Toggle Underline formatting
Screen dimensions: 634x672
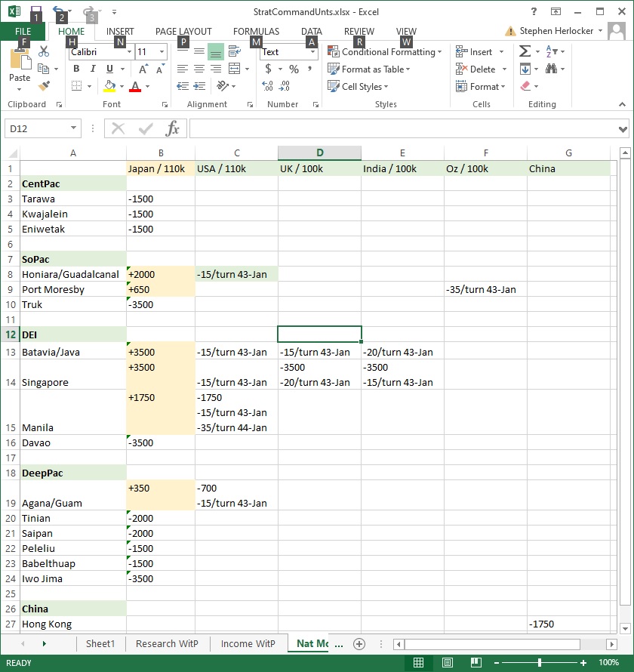point(109,69)
